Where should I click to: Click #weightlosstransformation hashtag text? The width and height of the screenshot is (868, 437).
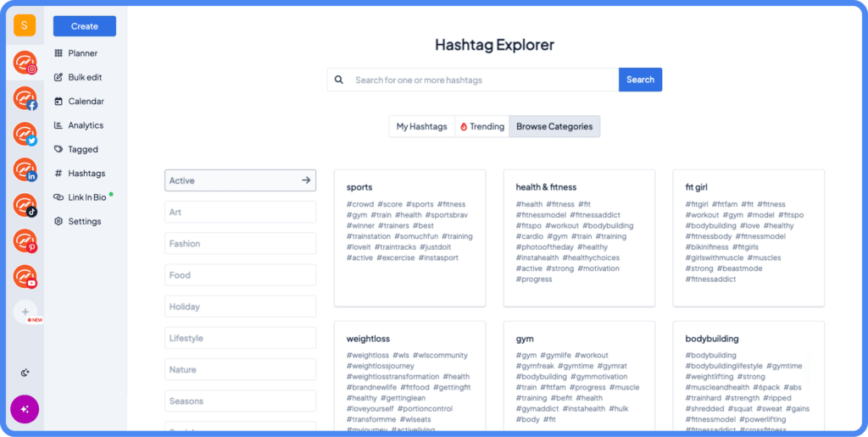(x=393, y=377)
